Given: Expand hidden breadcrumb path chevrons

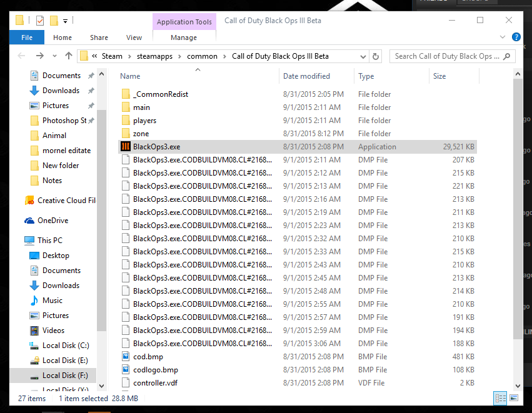Looking at the screenshot, I should (x=94, y=56).
